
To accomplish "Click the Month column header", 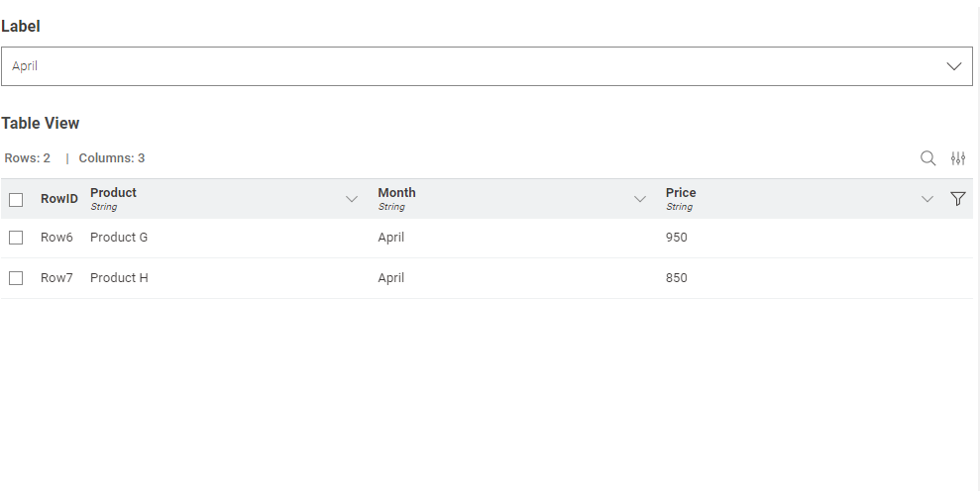I will [397, 192].
